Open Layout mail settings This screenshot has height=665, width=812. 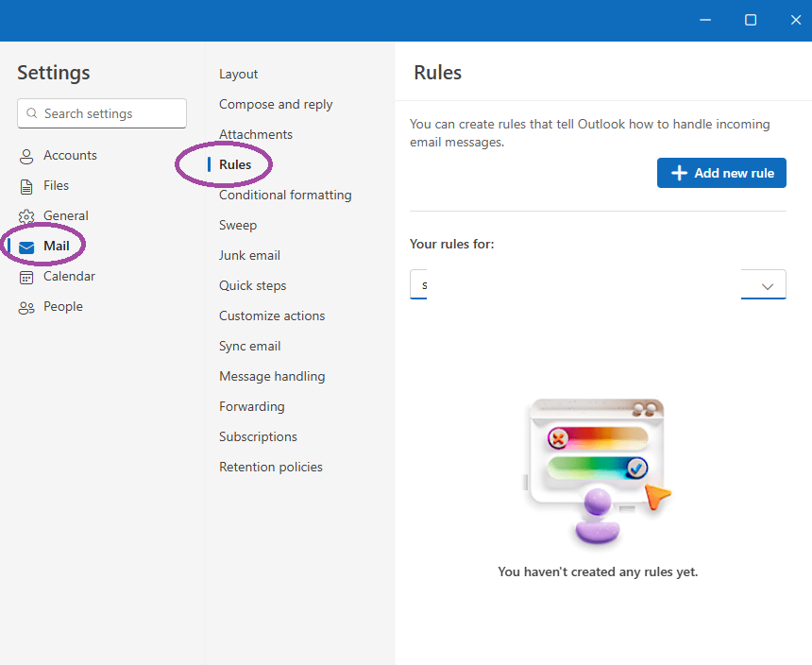click(238, 74)
